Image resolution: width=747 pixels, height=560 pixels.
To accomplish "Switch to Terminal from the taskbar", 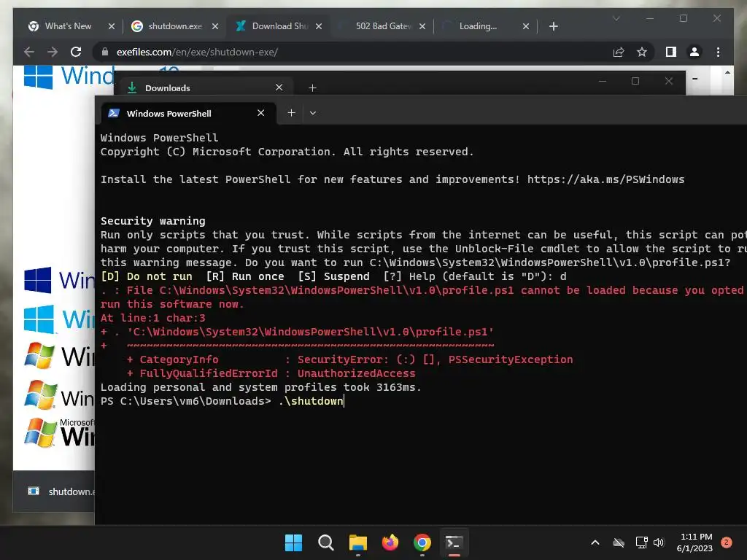I will pos(454,542).
